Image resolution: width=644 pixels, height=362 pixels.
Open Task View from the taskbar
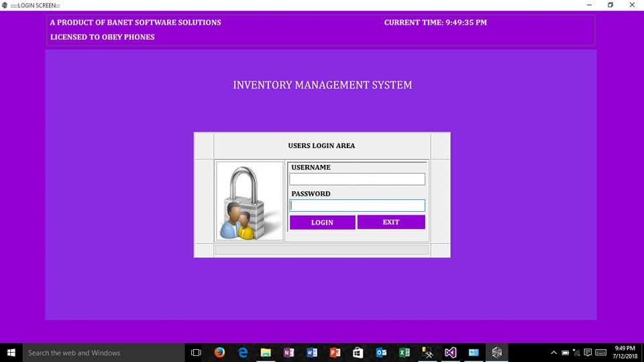(x=196, y=353)
